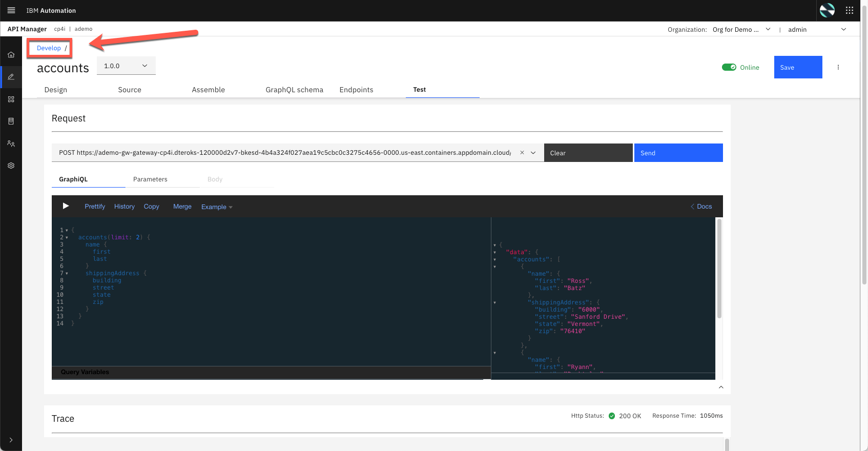This screenshot has height=451, width=868.
Task: Open the Members icon in sidebar
Action: [11, 143]
